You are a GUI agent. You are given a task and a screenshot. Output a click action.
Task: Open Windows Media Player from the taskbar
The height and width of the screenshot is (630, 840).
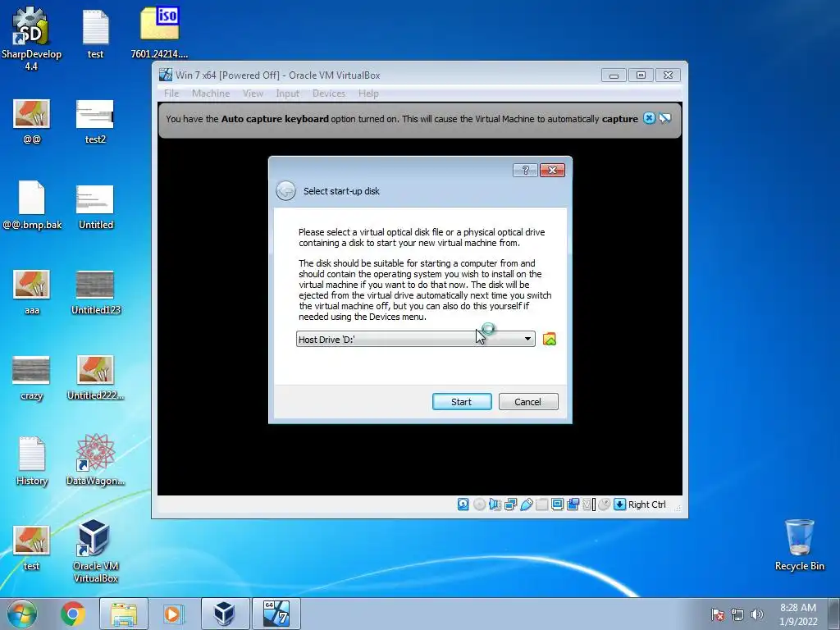172,614
